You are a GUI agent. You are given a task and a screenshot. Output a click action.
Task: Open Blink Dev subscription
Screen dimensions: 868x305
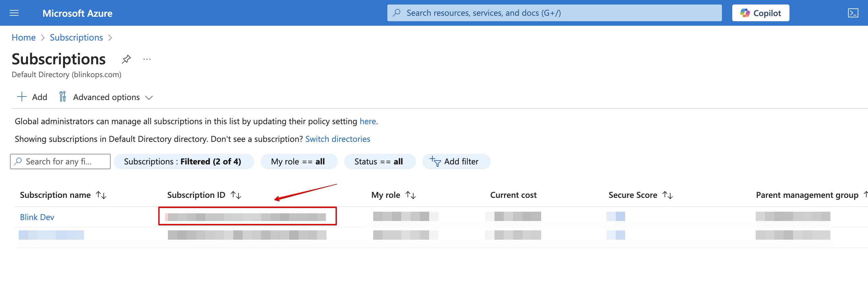tap(37, 217)
